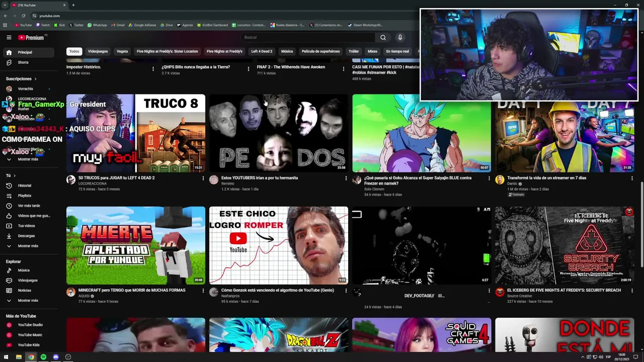Select En tiempo real chip
This screenshot has width=644, height=362.
pyautogui.click(x=397, y=51)
